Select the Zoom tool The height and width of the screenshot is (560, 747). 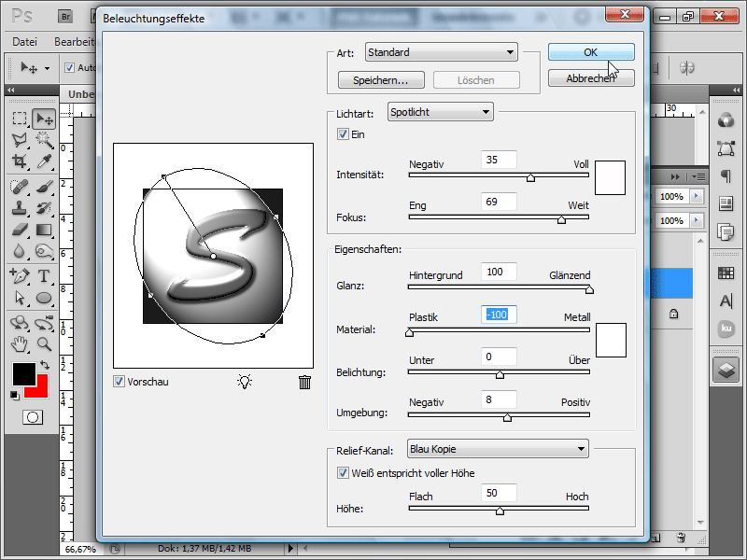click(44, 343)
